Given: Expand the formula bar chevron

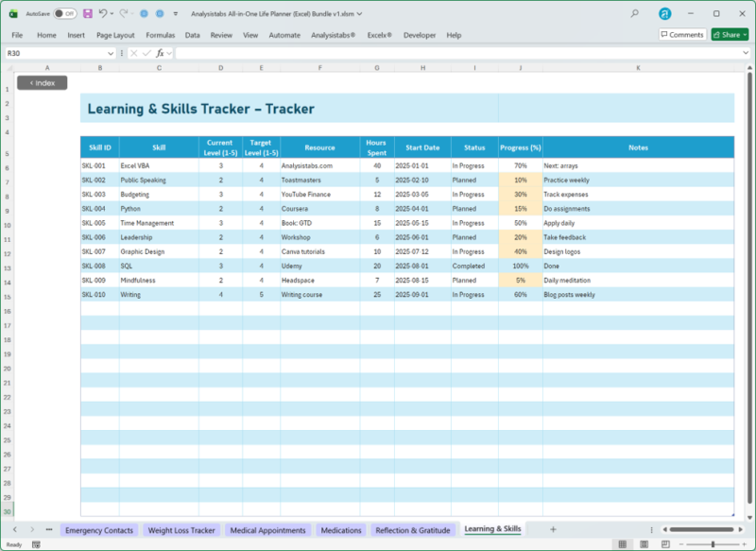Looking at the screenshot, I should pos(745,54).
